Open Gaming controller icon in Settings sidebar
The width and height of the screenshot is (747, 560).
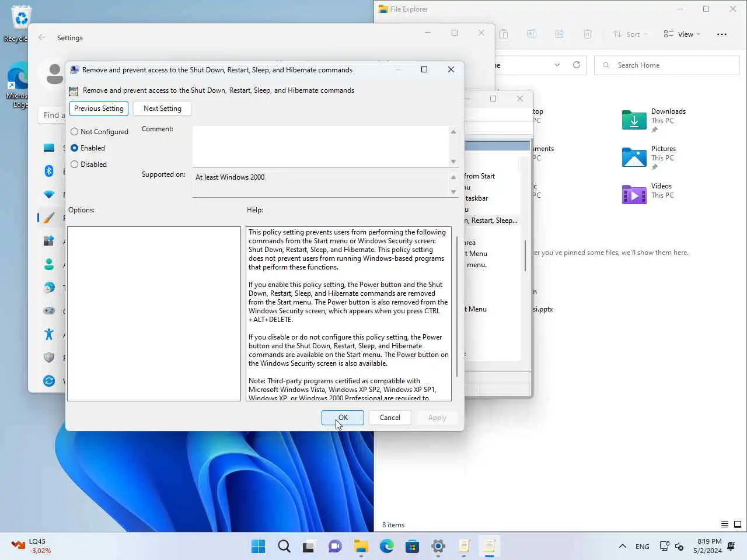pyautogui.click(x=49, y=311)
